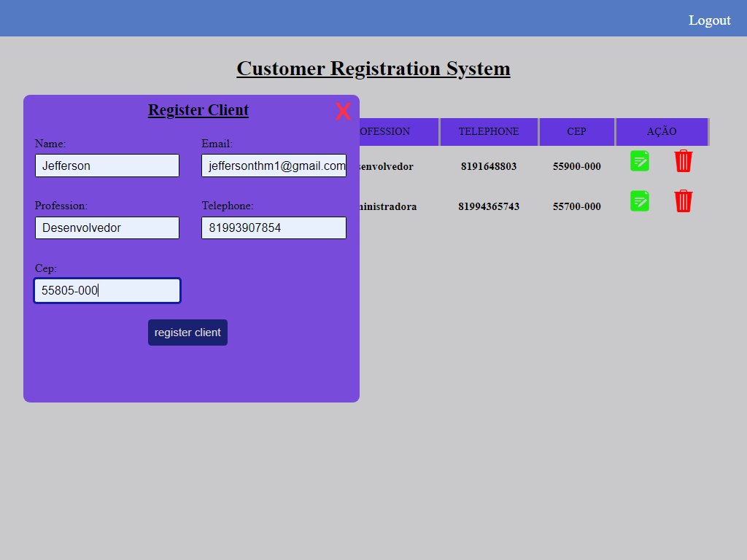Select the CEP column header

pyautogui.click(x=576, y=131)
